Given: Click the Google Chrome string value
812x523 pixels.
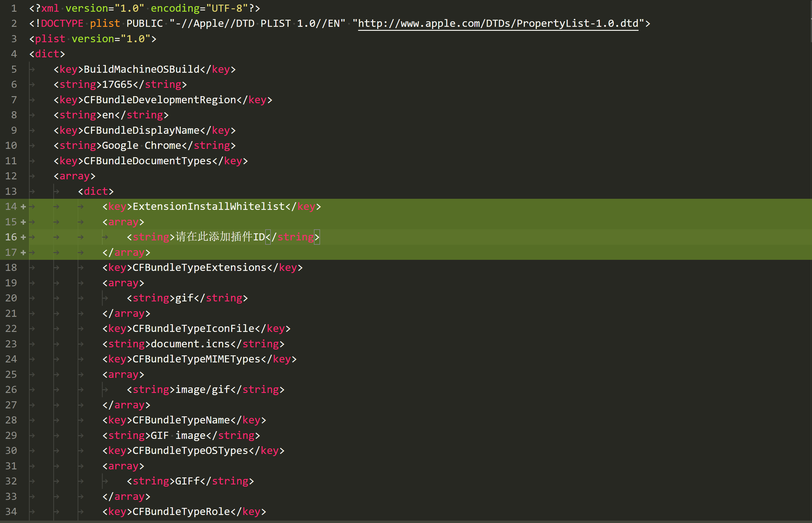Looking at the screenshot, I should point(141,145).
